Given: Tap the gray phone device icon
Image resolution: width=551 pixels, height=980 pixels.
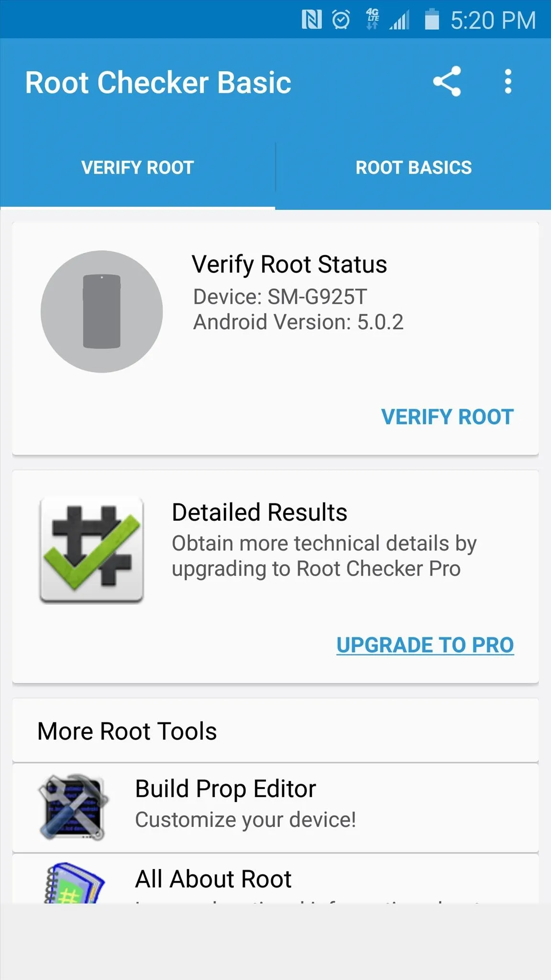Looking at the screenshot, I should [101, 312].
